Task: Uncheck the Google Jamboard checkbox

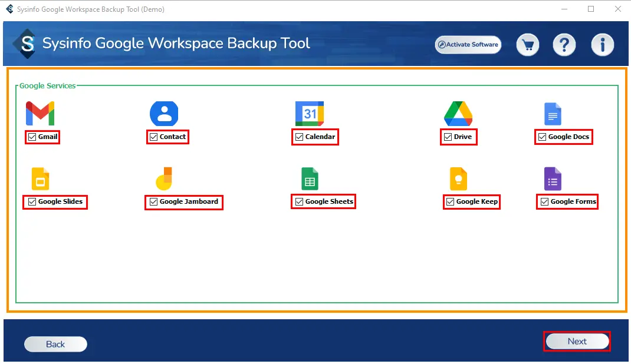Action: coord(153,201)
